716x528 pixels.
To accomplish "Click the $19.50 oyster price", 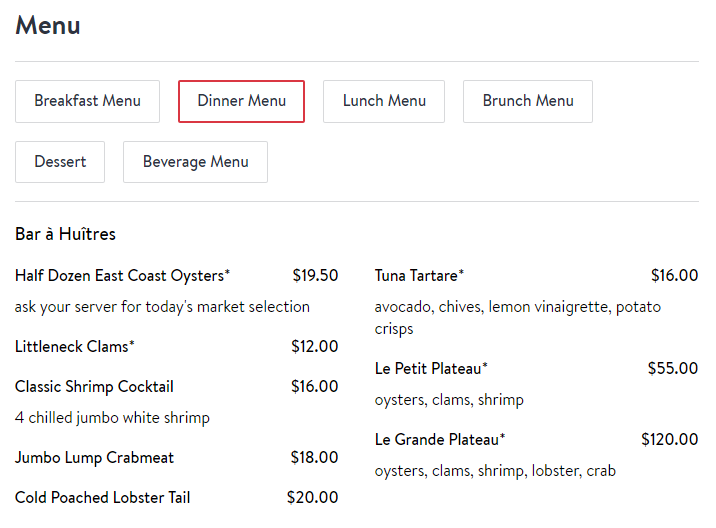I will pyautogui.click(x=315, y=275).
